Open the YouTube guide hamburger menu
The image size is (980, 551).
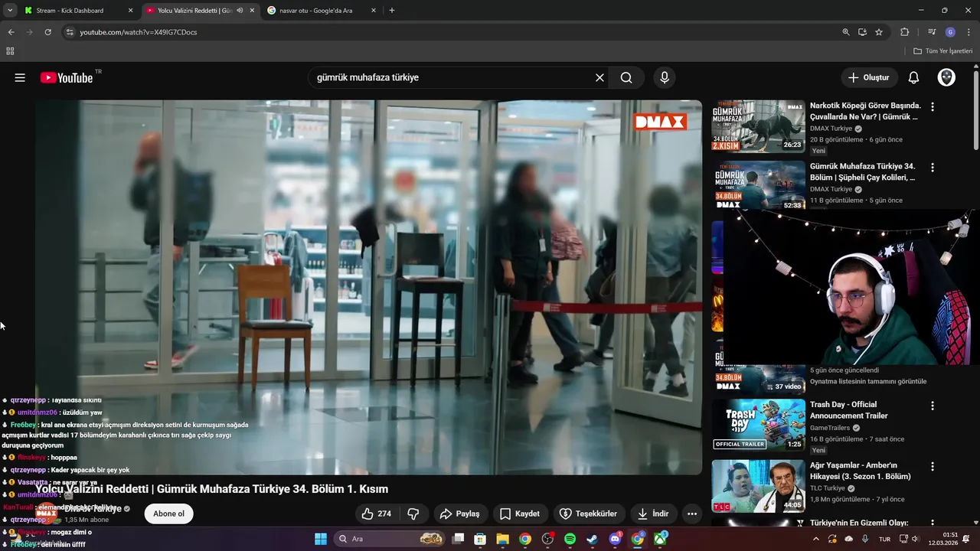20,77
